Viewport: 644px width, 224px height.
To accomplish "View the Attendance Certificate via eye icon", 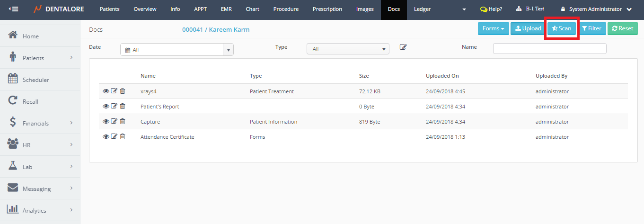I will pos(106,137).
